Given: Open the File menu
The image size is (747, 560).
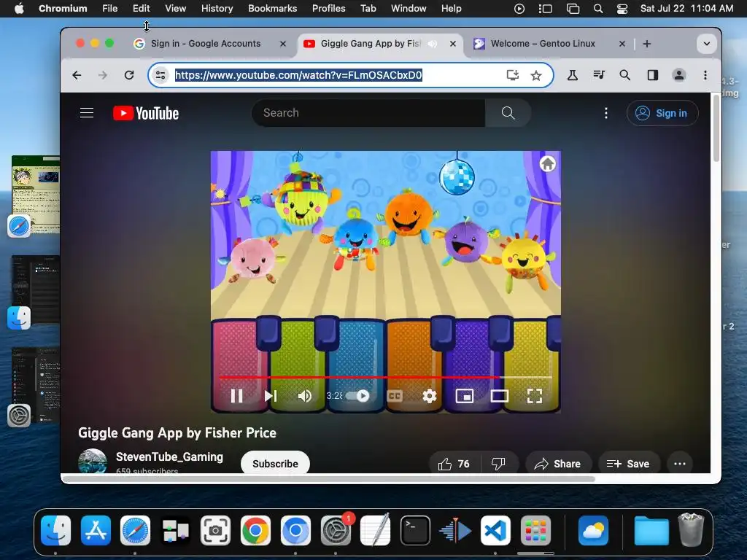Looking at the screenshot, I should [109, 8].
